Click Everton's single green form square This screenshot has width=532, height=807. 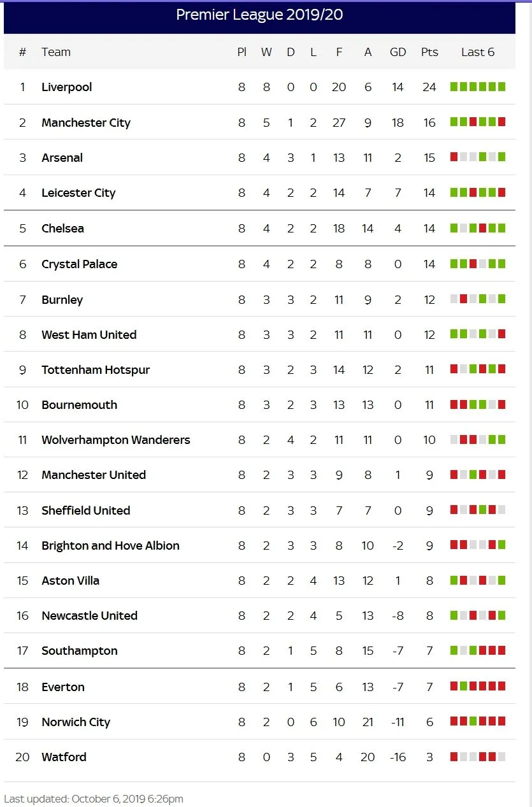point(464,686)
